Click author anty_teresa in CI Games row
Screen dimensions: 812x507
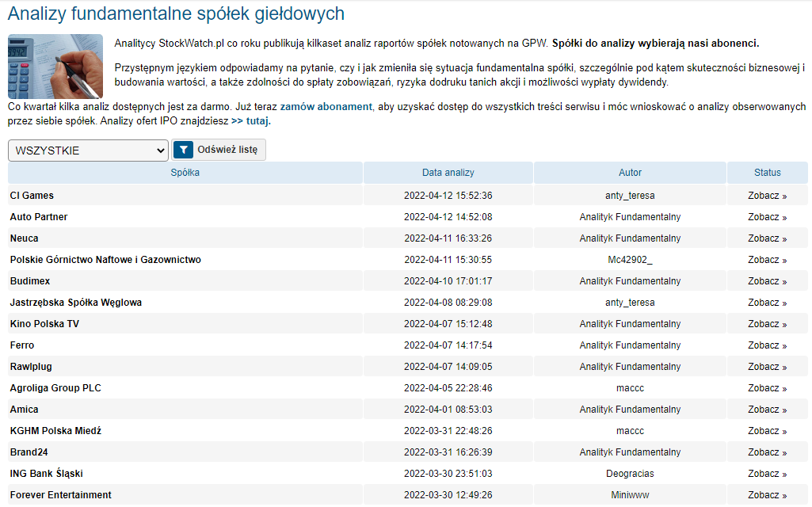coord(630,196)
